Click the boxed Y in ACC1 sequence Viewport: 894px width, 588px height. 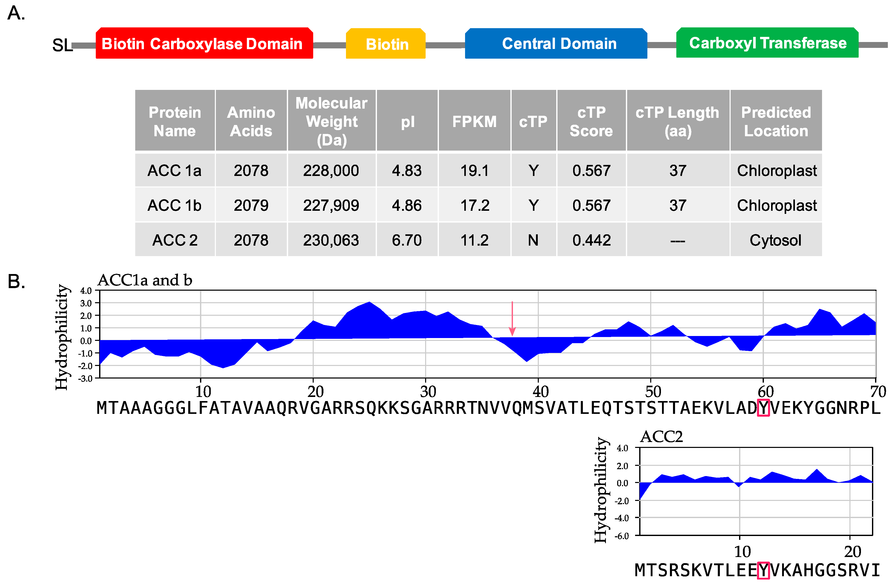pyautogui.click(x=763, y=408)
